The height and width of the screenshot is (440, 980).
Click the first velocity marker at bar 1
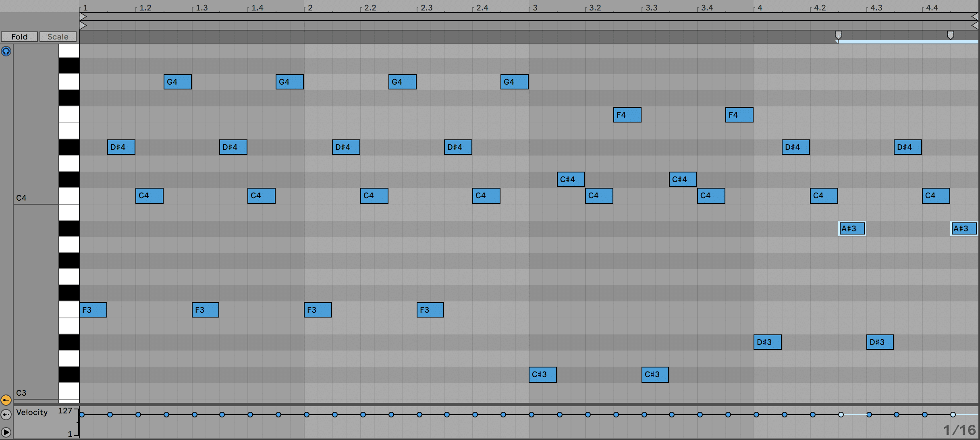click(x=82, y=415)
